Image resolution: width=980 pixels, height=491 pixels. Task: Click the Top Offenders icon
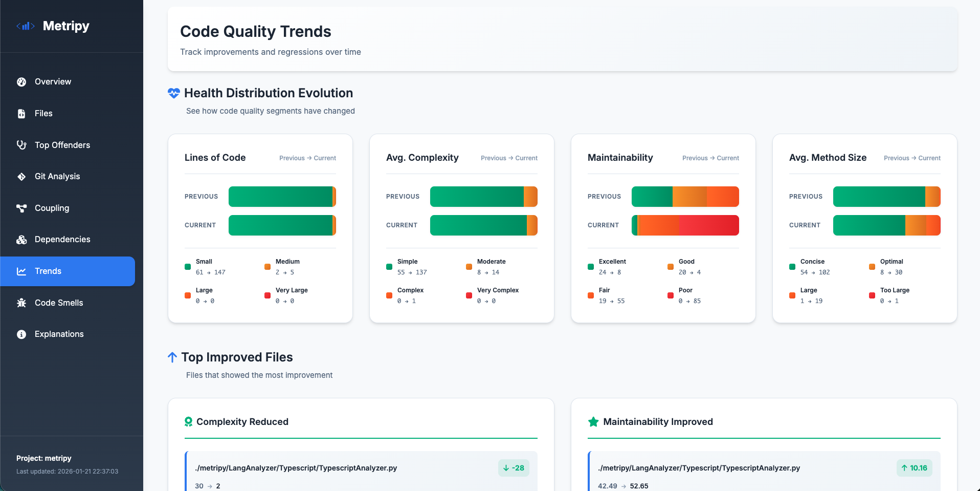coord(21,145)
